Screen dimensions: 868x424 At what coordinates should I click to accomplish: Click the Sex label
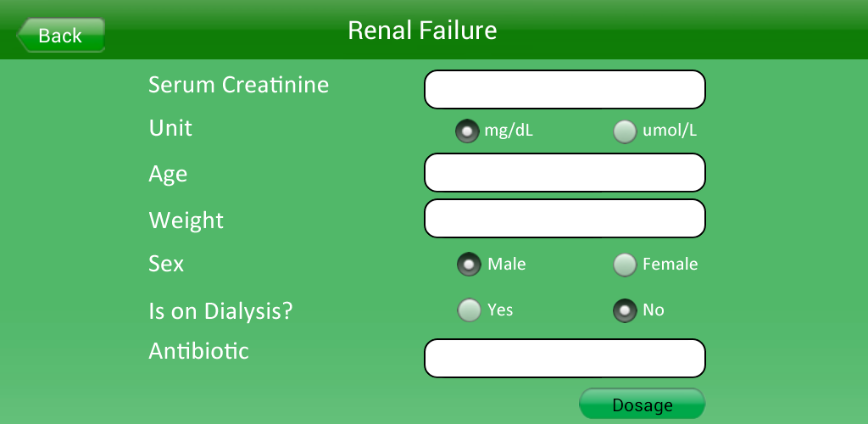[166, 264]
